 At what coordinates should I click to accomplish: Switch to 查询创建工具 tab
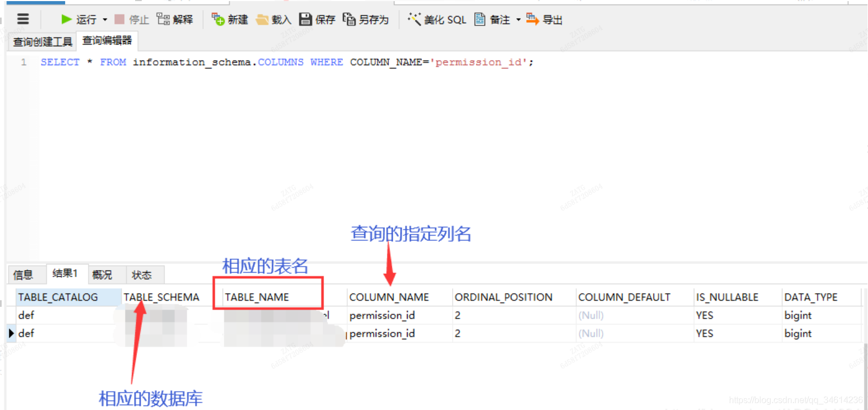[x=43, y=42]
